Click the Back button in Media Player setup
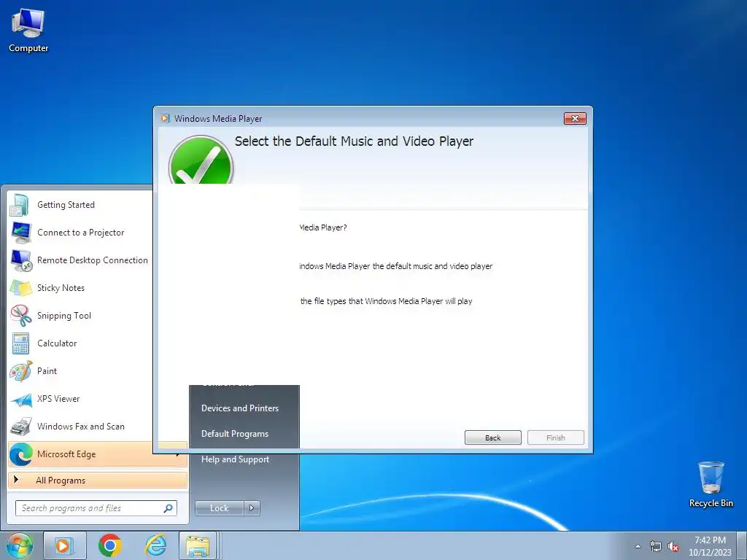The image size is (747, 560). point(492,437)
